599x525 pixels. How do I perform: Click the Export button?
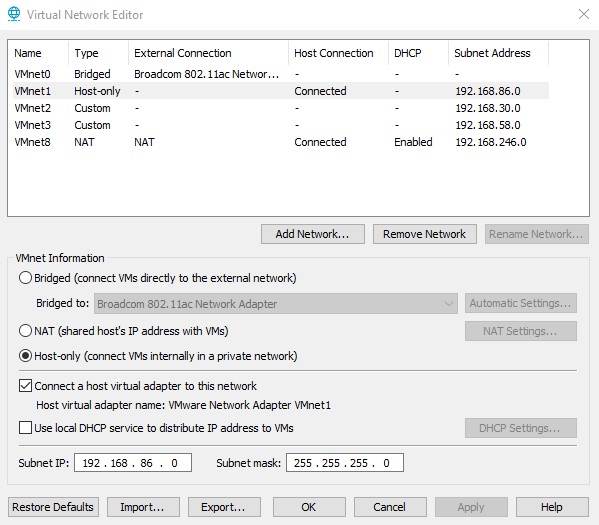click(224, 507)
